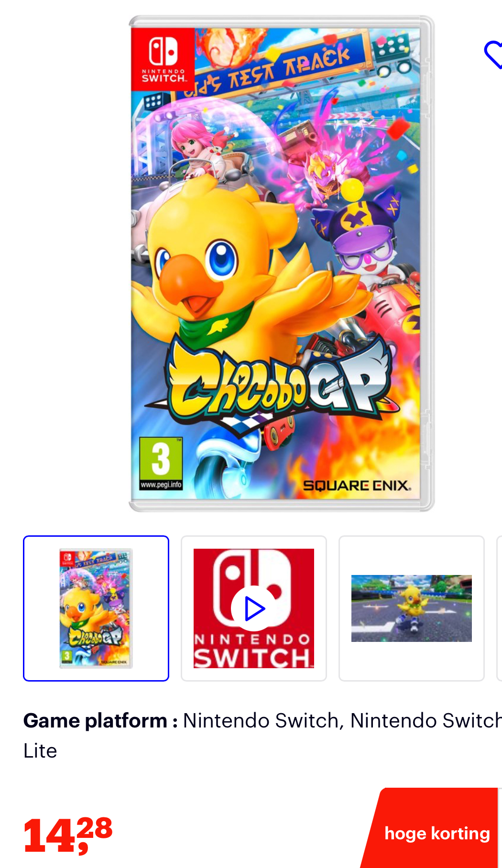Play the Nintendo Switch video thumbnail
Screen dimensions: 502x868
coord(254,608)
